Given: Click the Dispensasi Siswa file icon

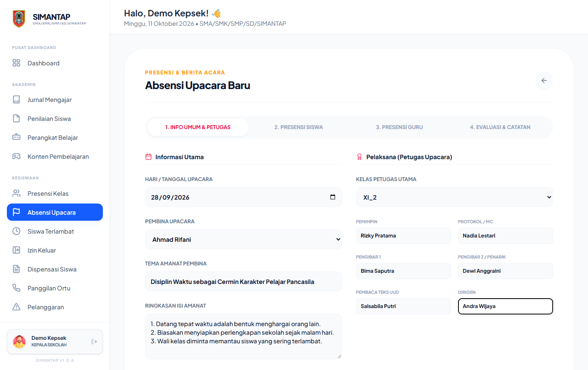Looking at the screenshot, I should (16, 269).
